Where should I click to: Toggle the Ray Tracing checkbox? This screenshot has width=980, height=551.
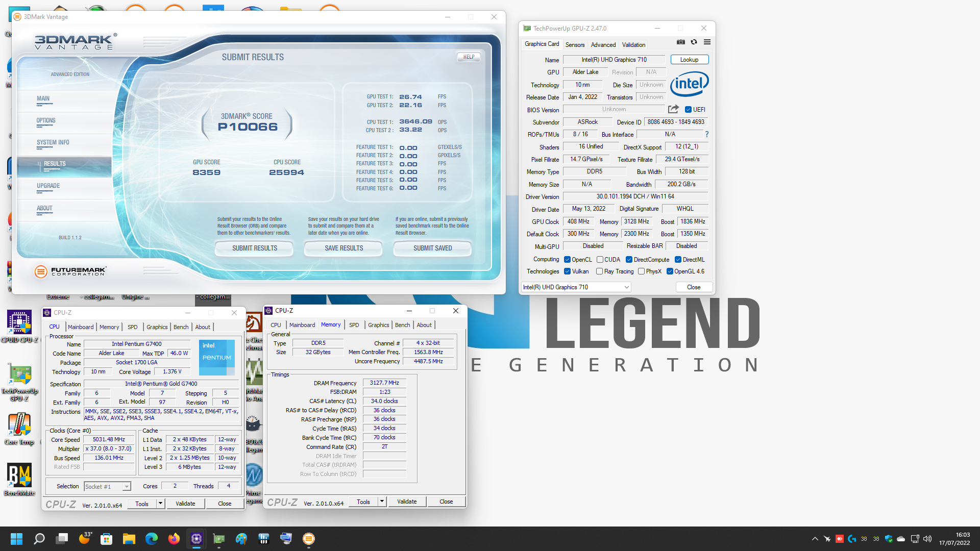coord(599,271)
